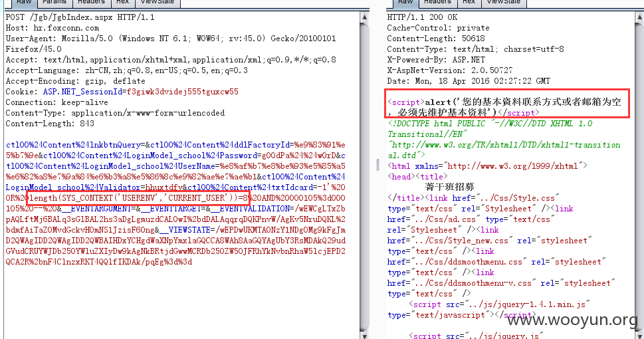Switch to the response pane Headers tab
Viewport: 644px width, 339px height.
(437, 3)
